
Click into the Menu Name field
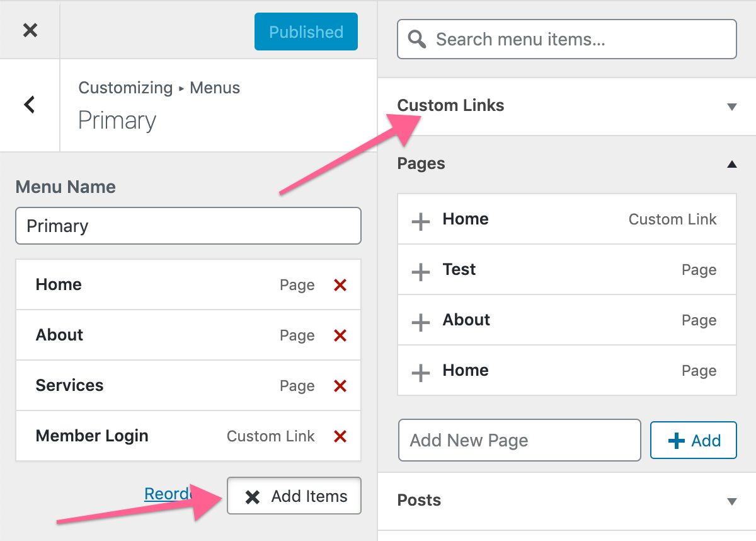188,226
